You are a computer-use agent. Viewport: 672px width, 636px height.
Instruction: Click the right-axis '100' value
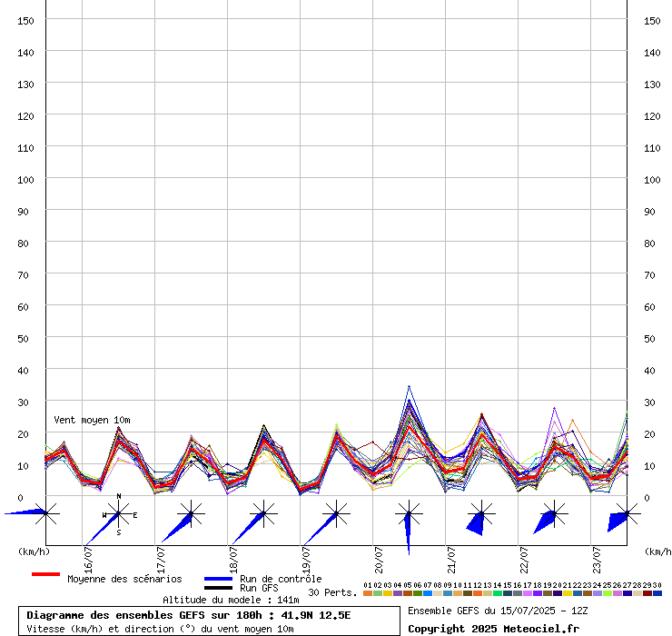[652, 180]
